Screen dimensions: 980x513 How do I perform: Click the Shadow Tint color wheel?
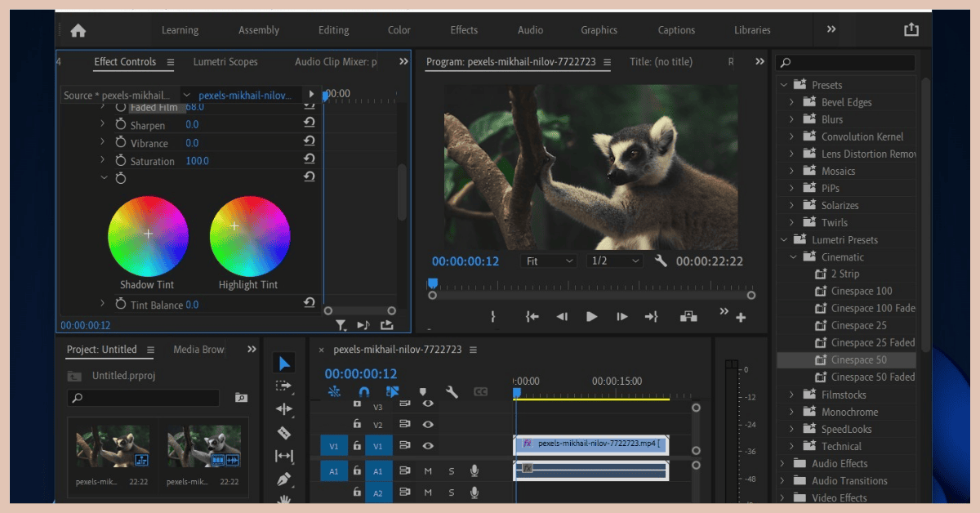click(148, 235)
